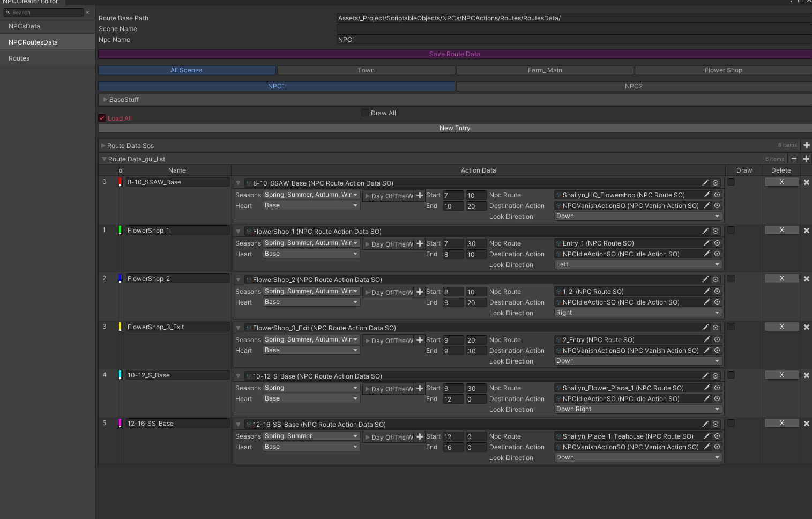Add an item to Route Data Sos with the plus icon
Screen dimensions: 812x519
[x=807, y=145]
